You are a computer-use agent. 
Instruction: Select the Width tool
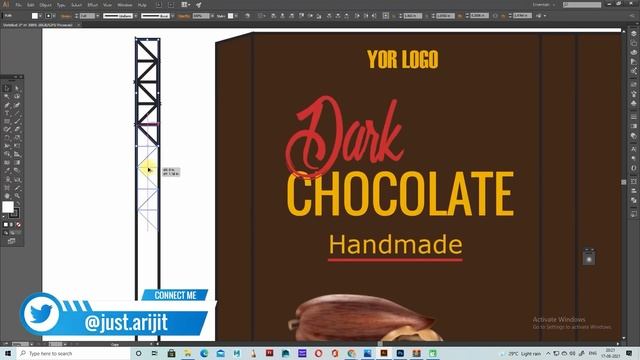(x=7, y=146)
